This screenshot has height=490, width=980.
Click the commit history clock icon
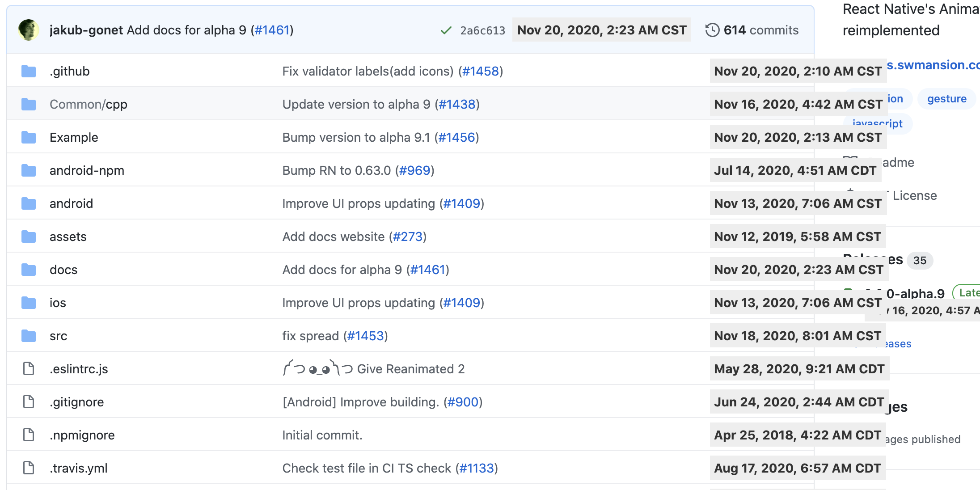[712, 30]
